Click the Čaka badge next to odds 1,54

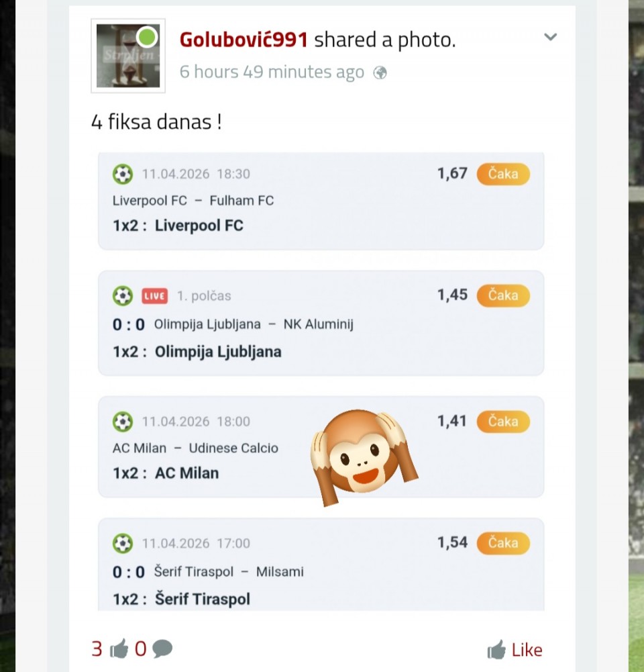tap(503, 543)
